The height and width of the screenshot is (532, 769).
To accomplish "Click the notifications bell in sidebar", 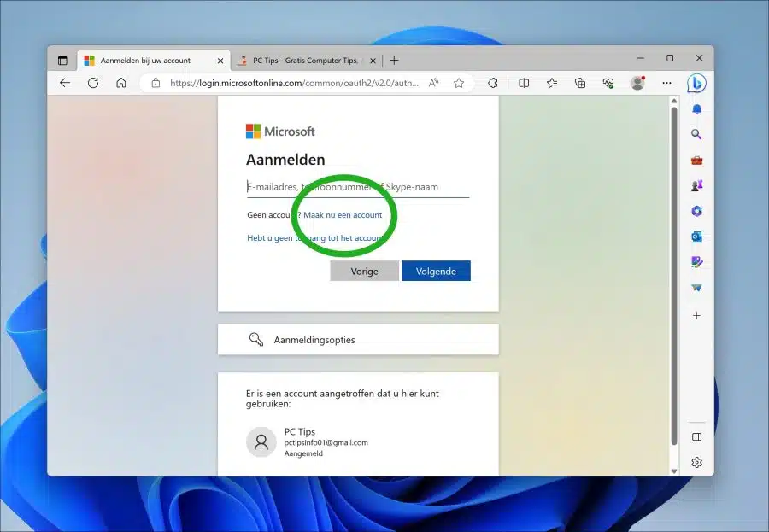I will 696,109.
